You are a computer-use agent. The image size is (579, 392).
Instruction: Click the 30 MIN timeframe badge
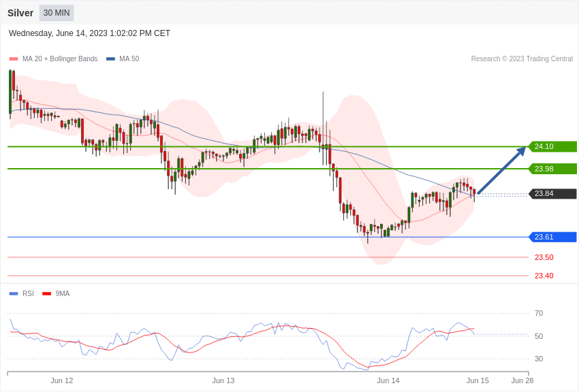[57, 13]
